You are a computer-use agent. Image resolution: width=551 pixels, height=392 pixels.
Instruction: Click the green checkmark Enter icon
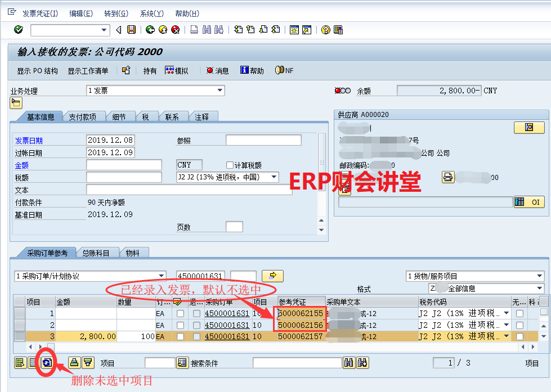pyautogui.click(x=18, y=30)
